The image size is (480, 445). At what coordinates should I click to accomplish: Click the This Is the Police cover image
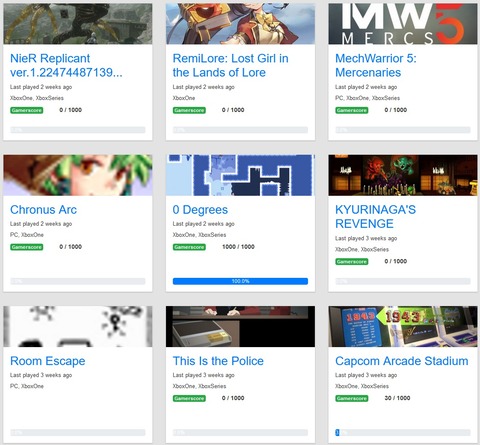[240, 326]
